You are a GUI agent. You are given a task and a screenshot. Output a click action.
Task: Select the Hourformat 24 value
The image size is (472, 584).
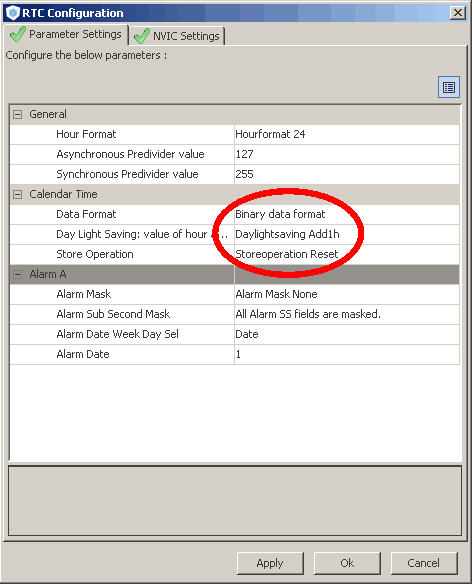(346, 134)
